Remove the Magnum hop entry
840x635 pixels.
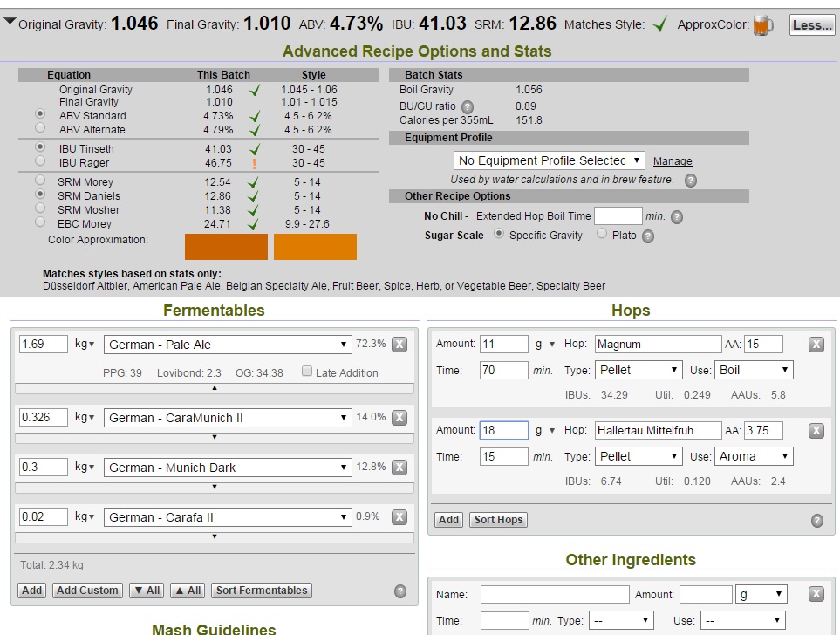click(816, 345)
